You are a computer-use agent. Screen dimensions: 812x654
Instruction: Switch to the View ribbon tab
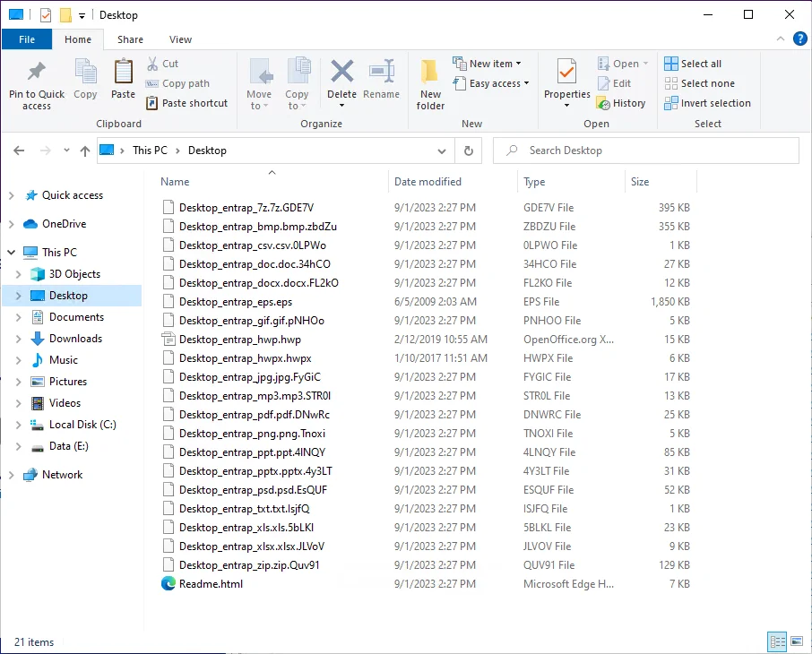[x=180, y=39]
